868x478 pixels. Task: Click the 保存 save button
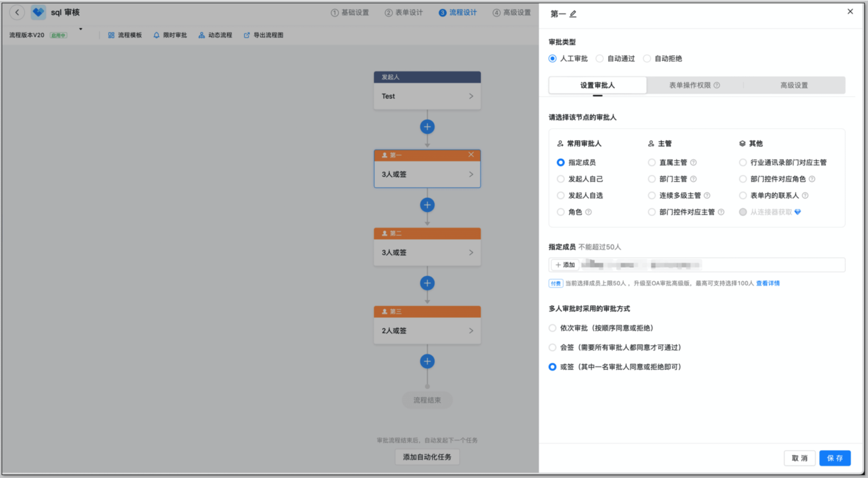[x=834, y=458]
